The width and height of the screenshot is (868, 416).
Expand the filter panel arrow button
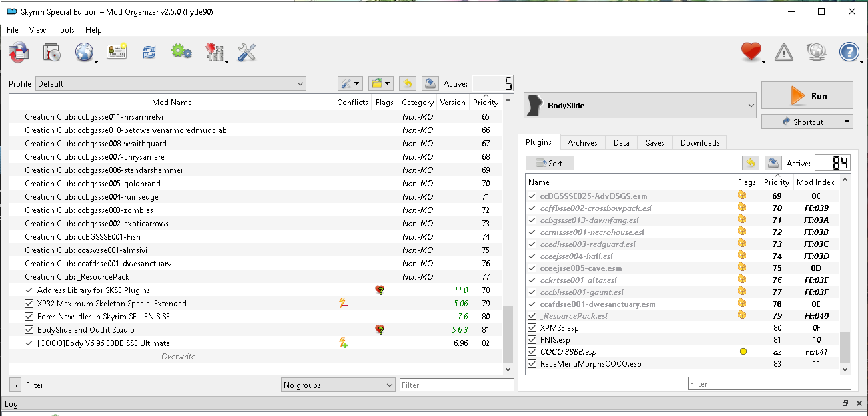click(15, 385)
